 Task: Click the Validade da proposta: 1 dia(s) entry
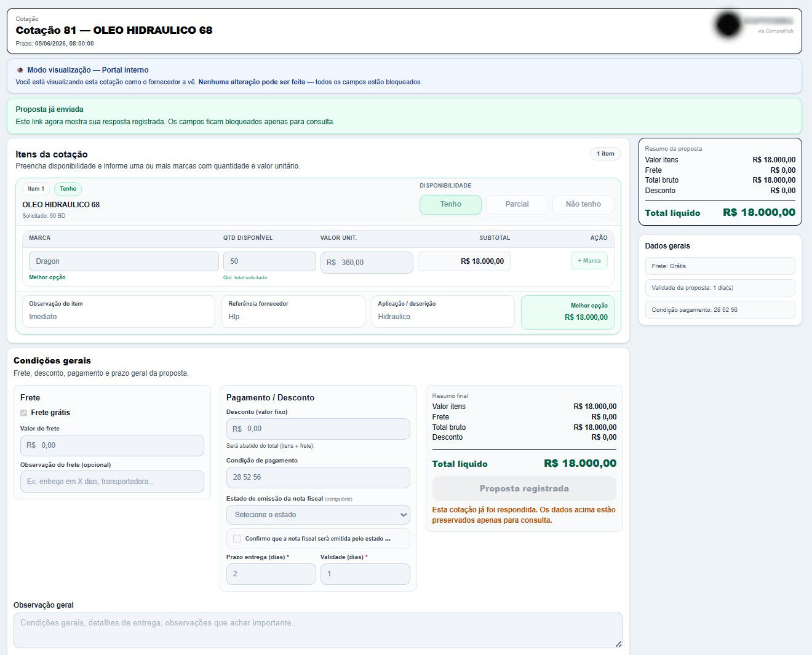[x=720, y=288]
